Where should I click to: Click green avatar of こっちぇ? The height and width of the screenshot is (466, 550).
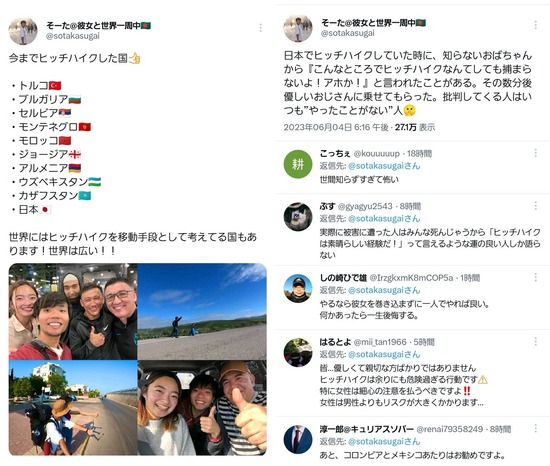point(298,164)
